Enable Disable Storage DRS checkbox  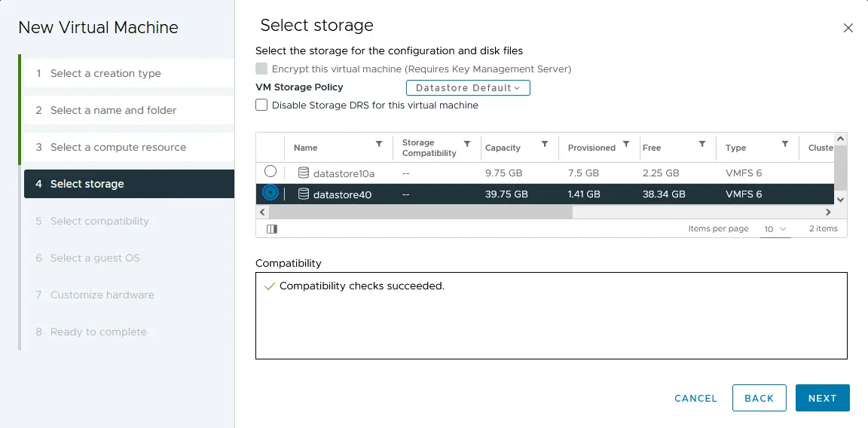pos(261,105)
